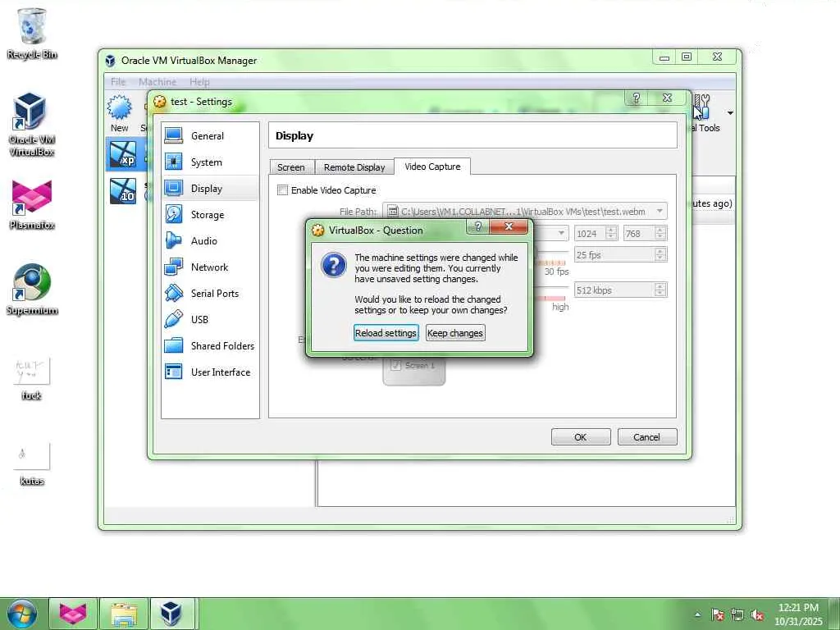Click the 25 fps frame rate field
This screenshot has height=630, width=840.
(615, 254)
